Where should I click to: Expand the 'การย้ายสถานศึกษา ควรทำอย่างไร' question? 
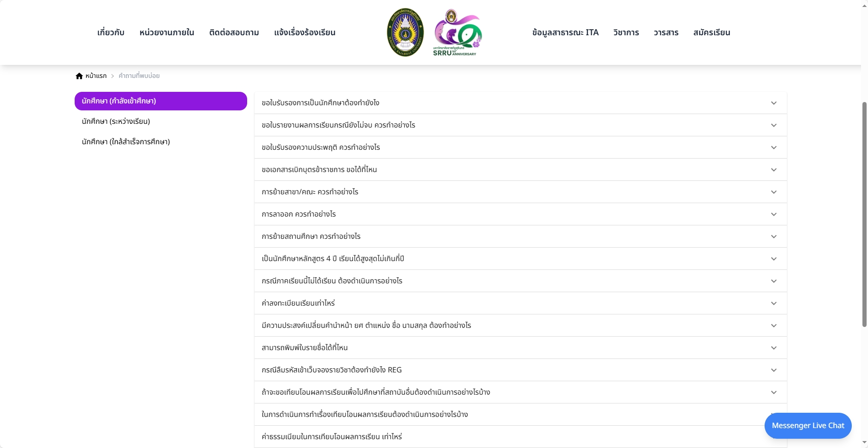tap(518, 236)
